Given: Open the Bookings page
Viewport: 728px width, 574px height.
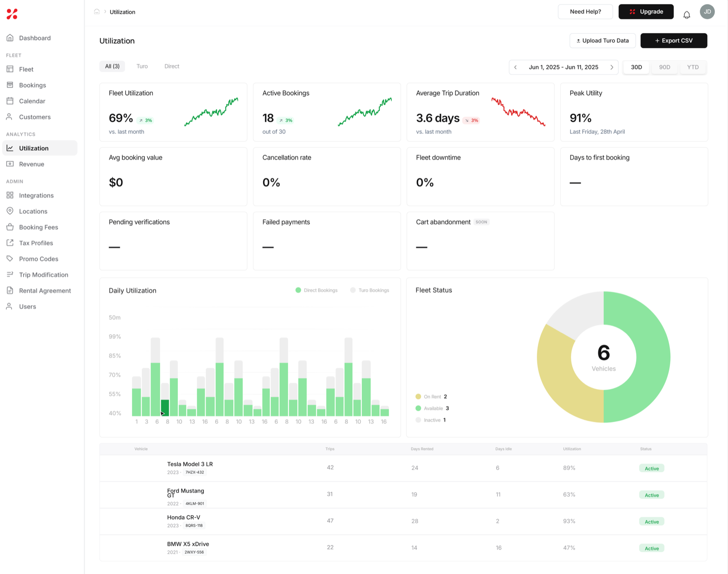Looking at the screenshot, I should click(40, 85).
